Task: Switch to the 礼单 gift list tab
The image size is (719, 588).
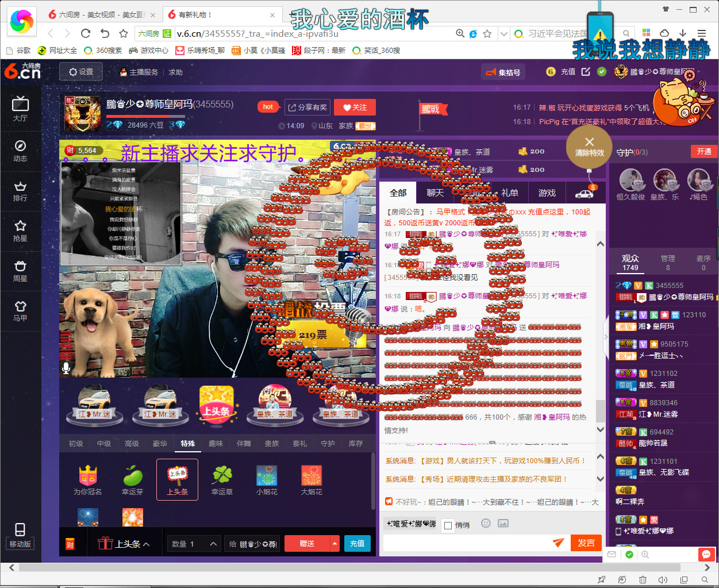Action: 510,193
